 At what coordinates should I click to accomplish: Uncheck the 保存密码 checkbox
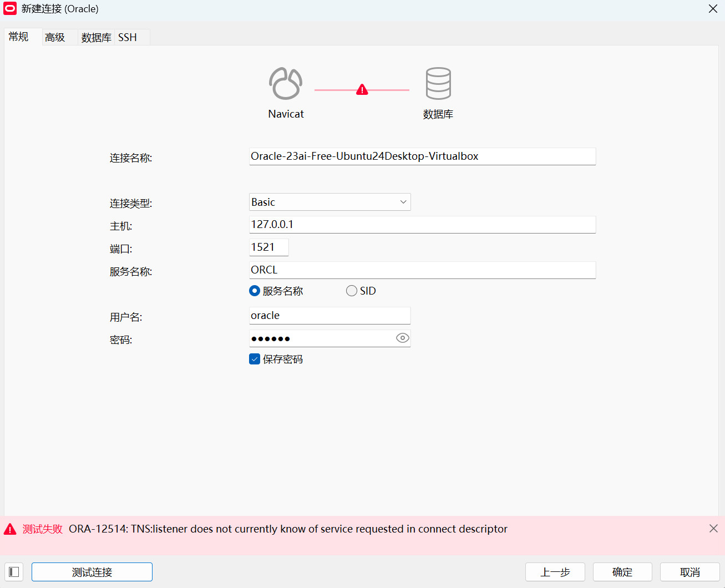pyautogui.click(x=255, y=359)
